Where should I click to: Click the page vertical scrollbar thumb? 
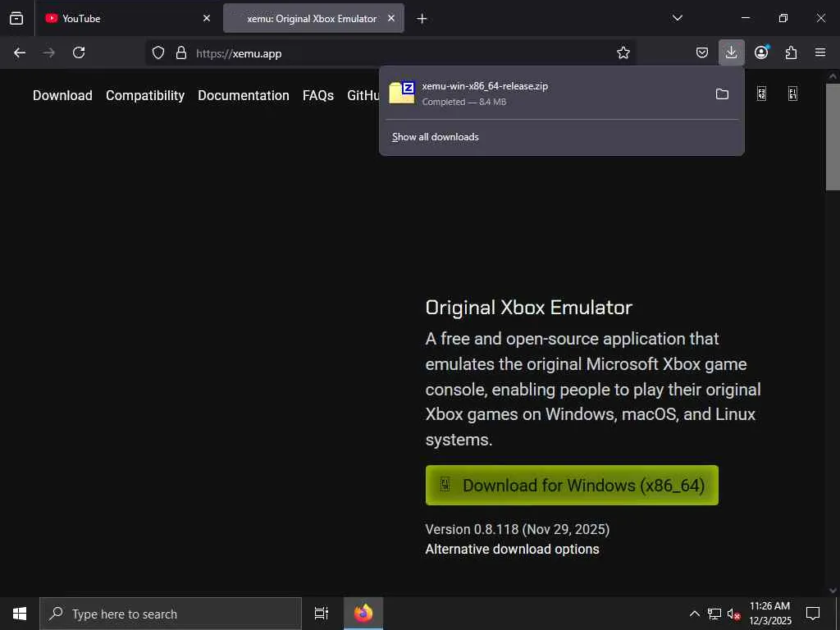pos(833,137)
